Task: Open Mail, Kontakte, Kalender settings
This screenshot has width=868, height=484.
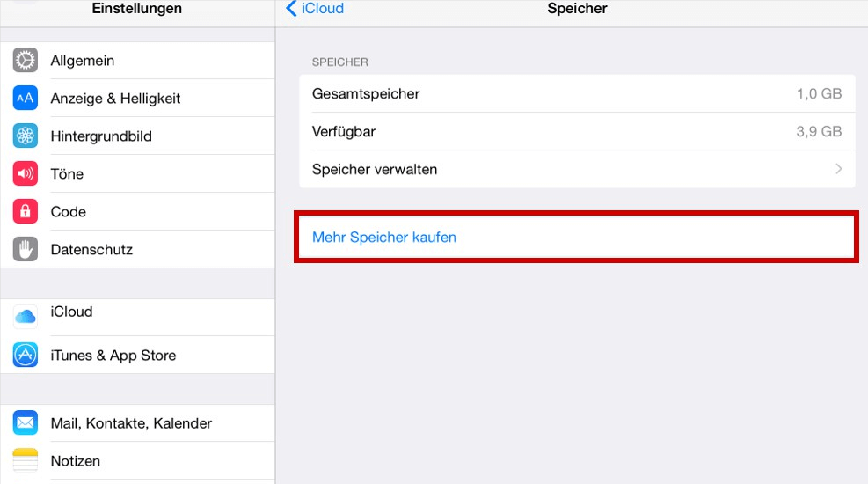Action: 131,423
